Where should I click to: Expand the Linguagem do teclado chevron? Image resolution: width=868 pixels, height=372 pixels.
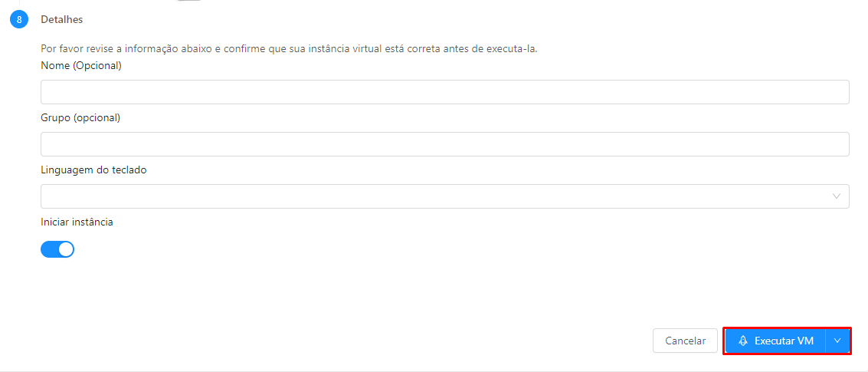click(x=837, y=196)
